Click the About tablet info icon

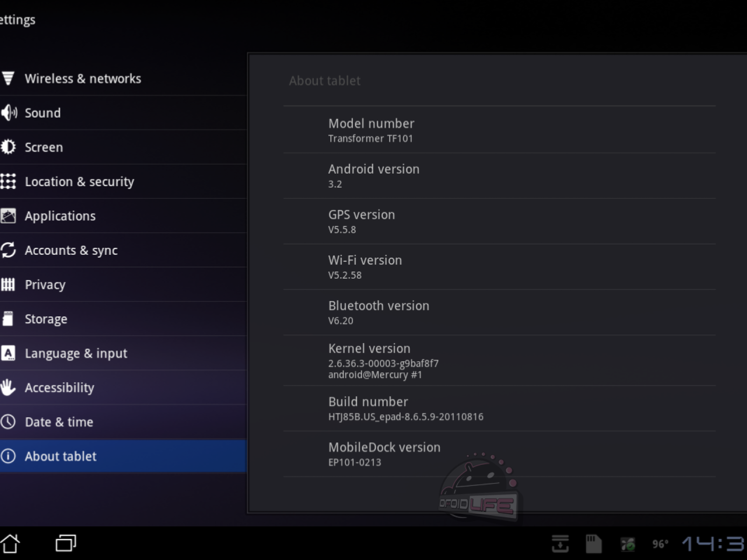click(8, 456)
